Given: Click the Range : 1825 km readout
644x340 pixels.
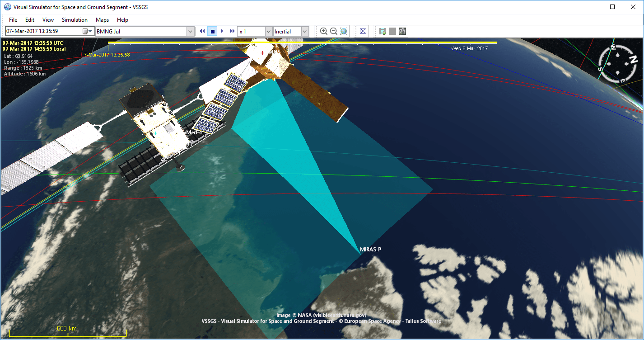Looking at the screenshot, I should coord(22,68).
